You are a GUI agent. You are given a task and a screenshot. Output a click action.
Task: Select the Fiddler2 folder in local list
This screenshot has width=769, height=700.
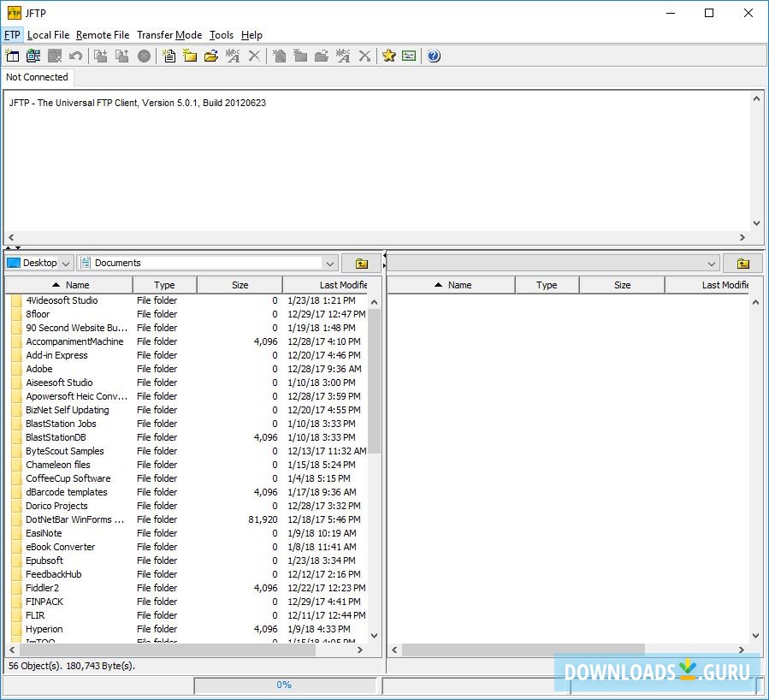[43, 588]
